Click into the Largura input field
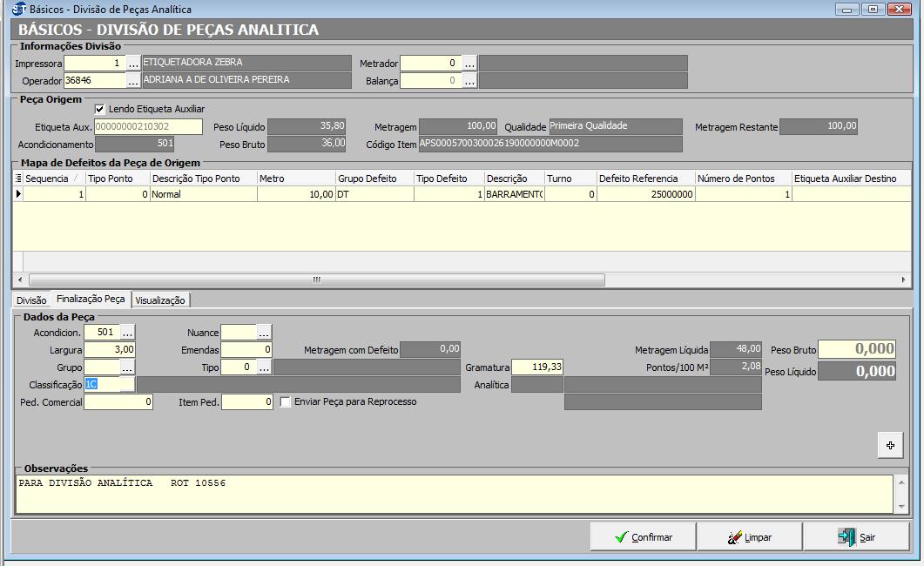924x566 pixels. coord(110,349)
